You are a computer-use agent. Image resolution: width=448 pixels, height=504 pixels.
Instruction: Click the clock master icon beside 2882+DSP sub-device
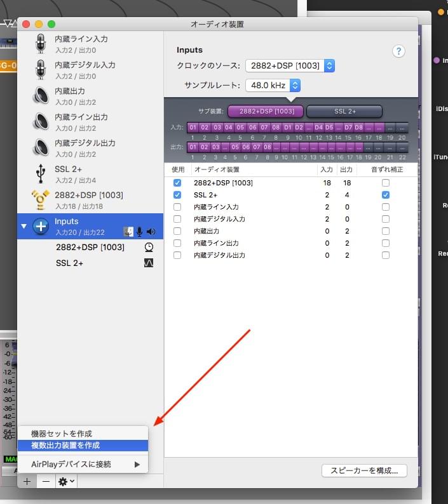(149, 247)
